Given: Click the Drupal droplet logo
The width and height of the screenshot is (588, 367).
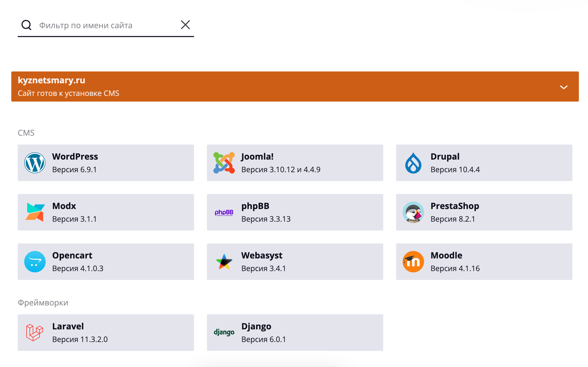Looking at the screenshot, I should (x=413, y=163).
